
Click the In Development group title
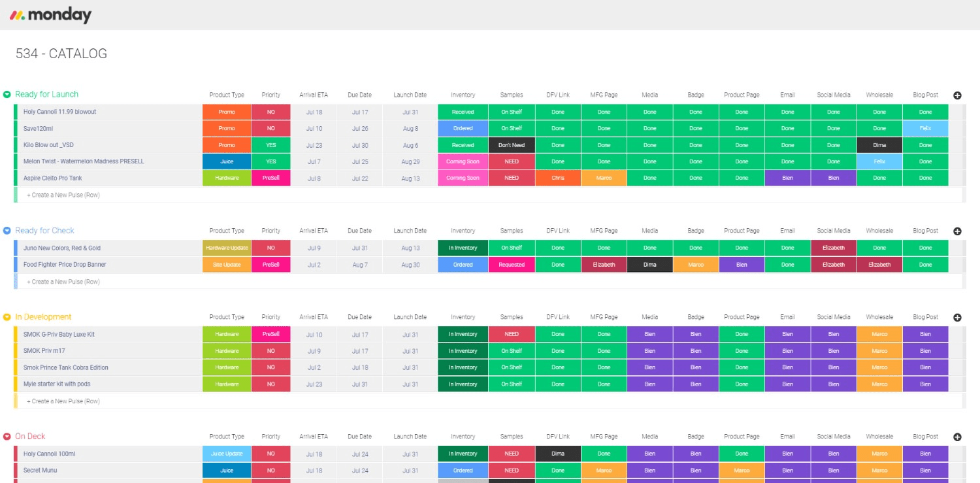pos(43,316)
